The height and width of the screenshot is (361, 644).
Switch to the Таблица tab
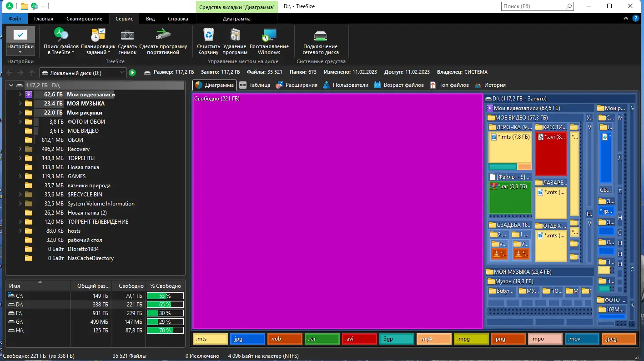tap(255, 85)
